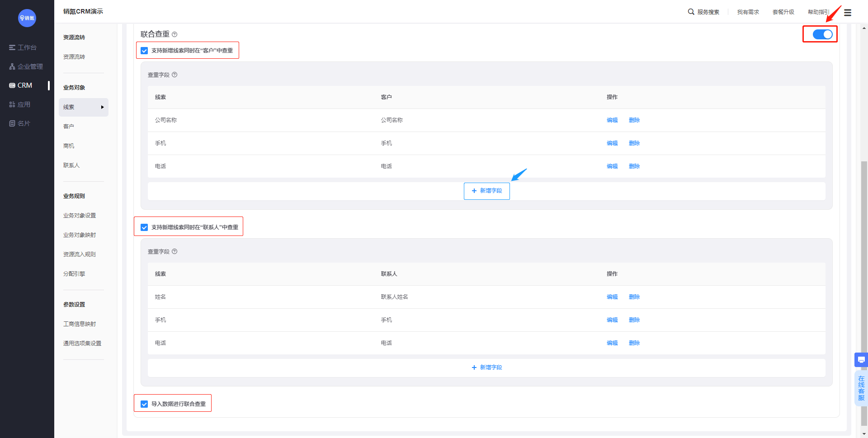Edit the 姓名 row in 联系人 table

click(612, 297)
